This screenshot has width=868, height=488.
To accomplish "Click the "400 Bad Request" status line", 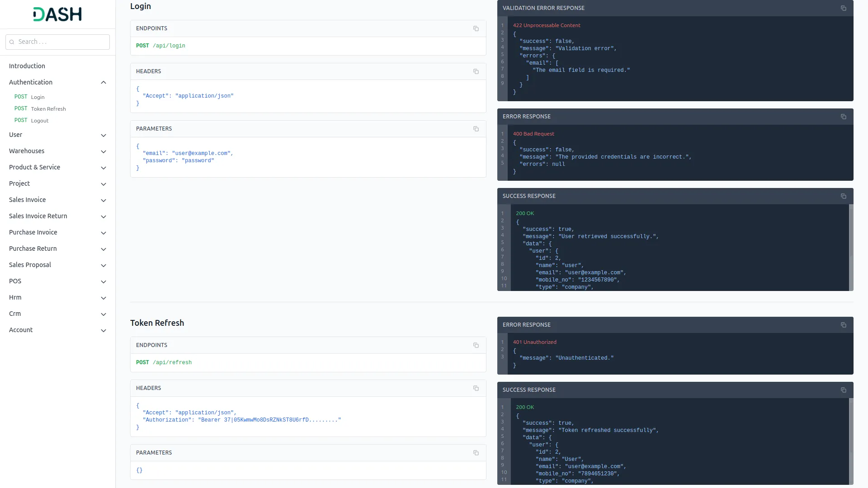I will pos(533,134).
